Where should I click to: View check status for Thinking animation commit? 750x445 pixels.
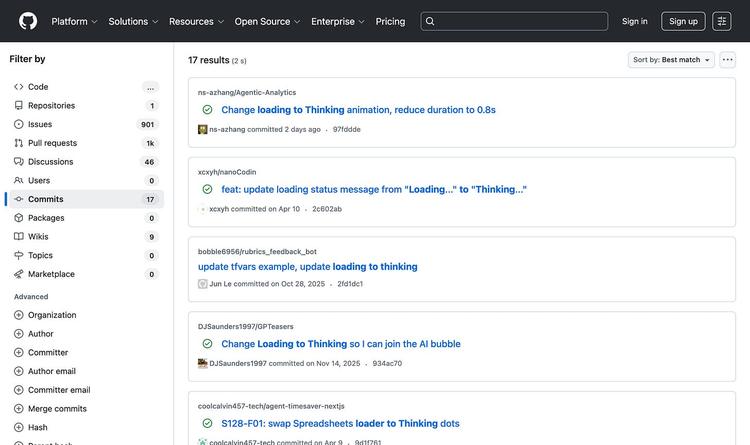(x=207, y=110)
